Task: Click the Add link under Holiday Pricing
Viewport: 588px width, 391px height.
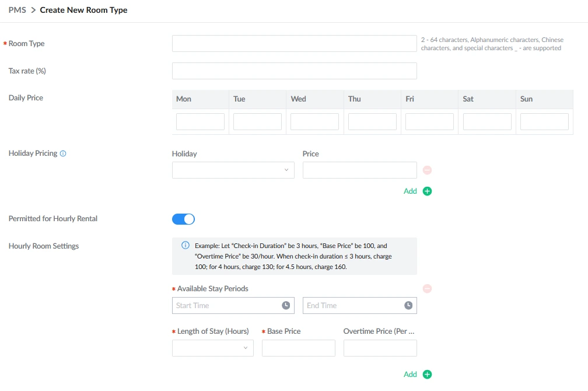Action: click(410, 191)
